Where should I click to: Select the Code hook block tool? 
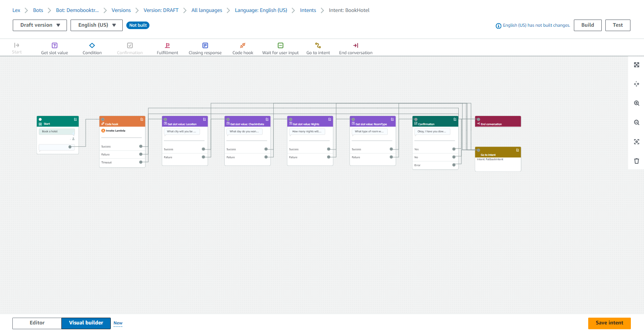pyautogui.click(x=243, y=49)
